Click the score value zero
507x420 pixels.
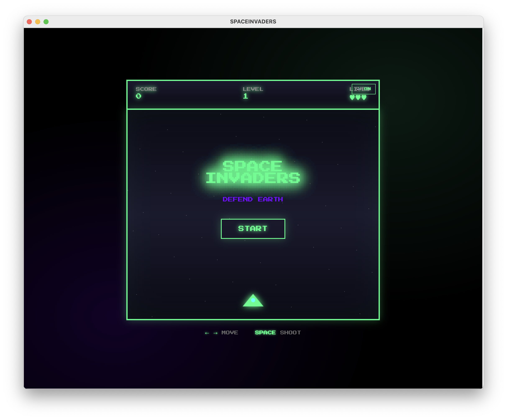pyautogui.click(x=138, y=96)
